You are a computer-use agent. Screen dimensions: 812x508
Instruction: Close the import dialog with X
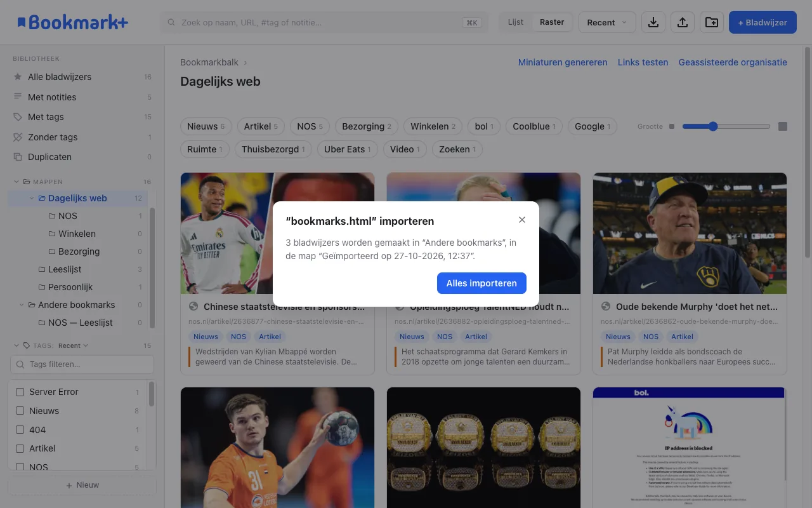(522, 220)
